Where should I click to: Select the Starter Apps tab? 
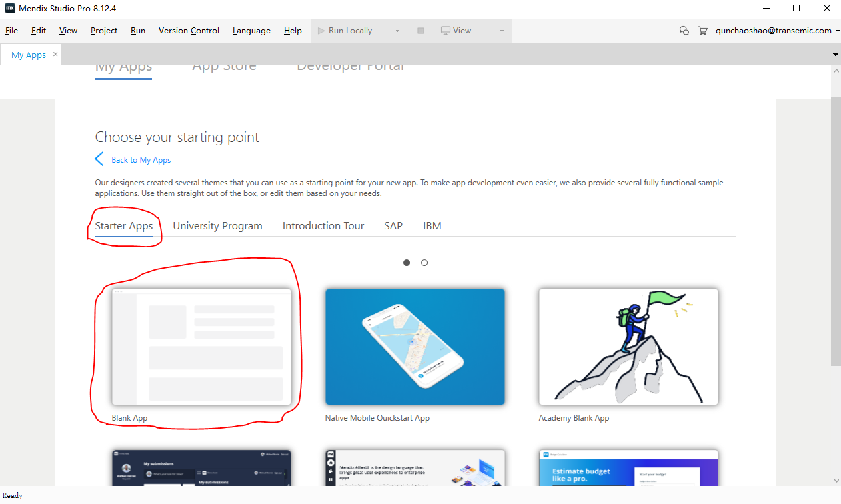point(124,226)
